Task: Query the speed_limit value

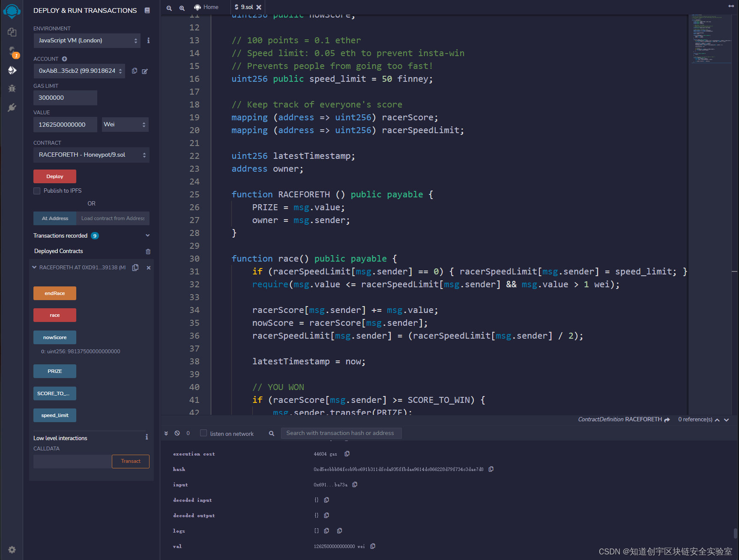Action: coord(55,415)
